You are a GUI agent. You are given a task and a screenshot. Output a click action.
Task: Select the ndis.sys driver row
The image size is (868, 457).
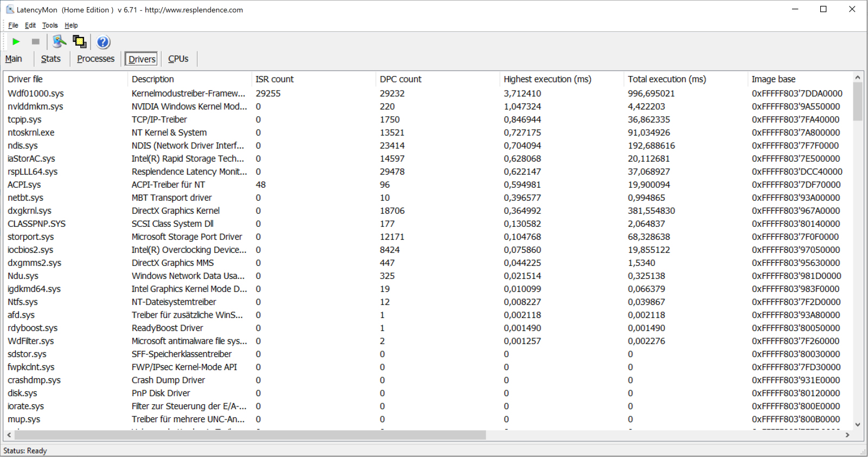pos(427,145)
